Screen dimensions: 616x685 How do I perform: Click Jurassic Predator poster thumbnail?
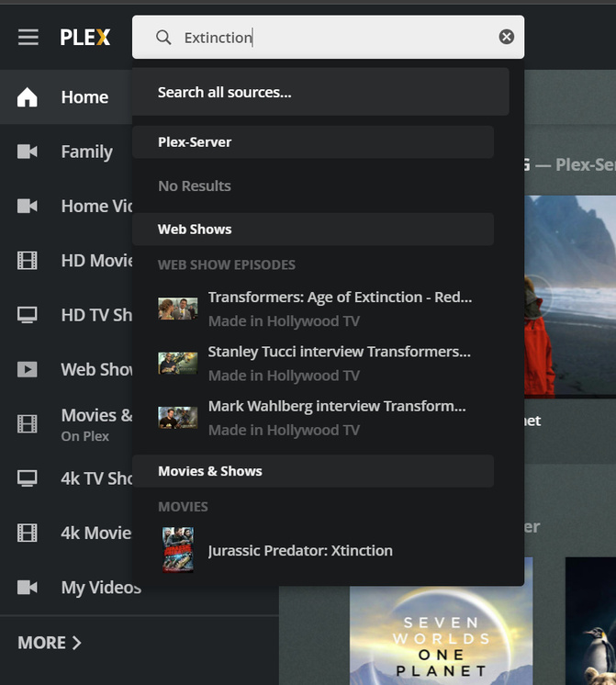tap(178, 550)
